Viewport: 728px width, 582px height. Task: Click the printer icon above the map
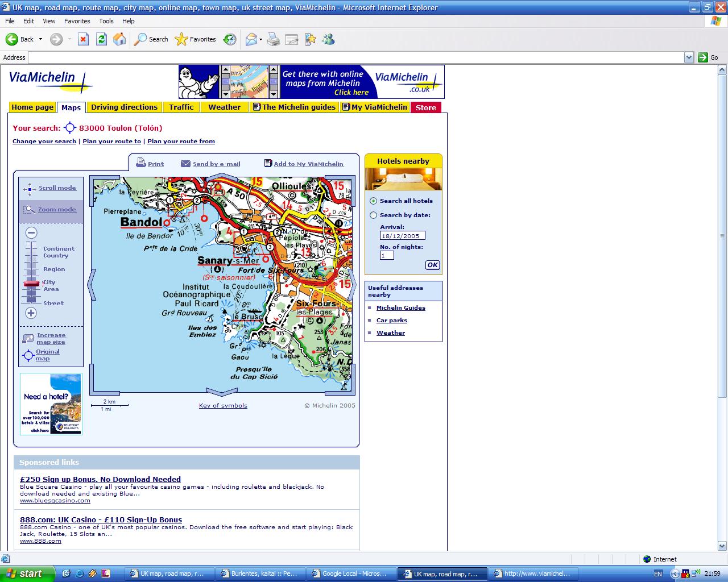[x=141, y=163]
